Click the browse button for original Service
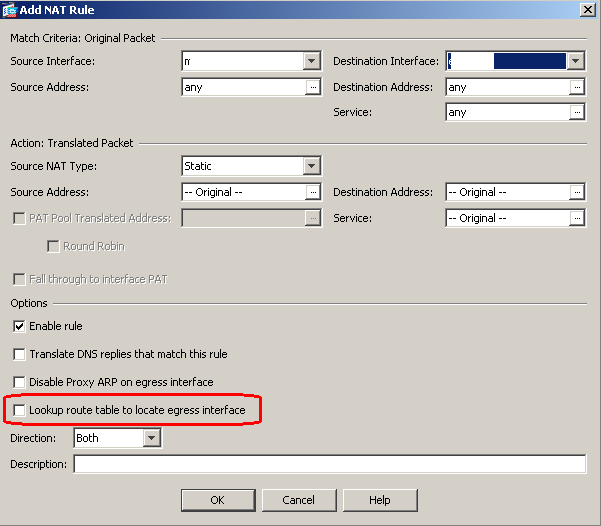 (577, 113)
